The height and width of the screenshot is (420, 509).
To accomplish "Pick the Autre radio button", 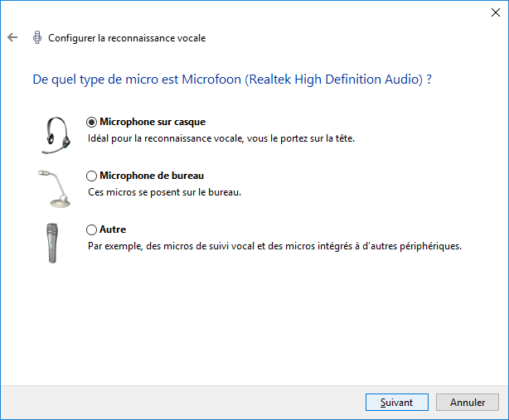I will [x=91, y=229].
